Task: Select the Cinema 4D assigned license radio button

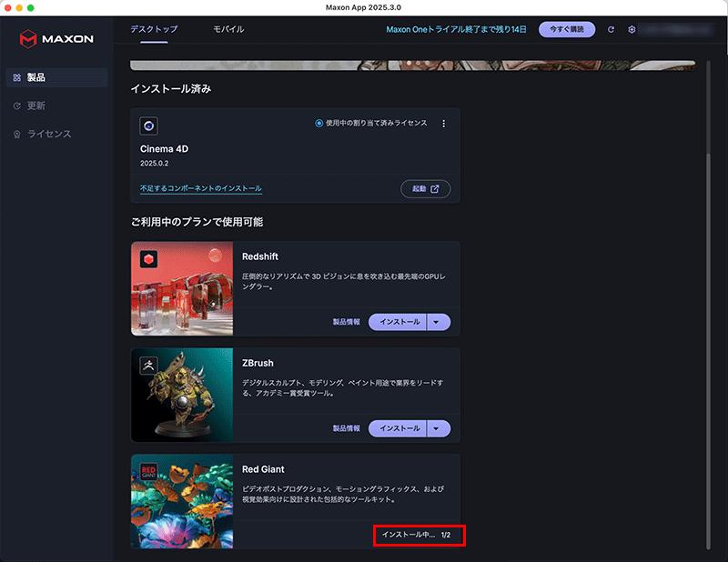Action: coord(319,124)
